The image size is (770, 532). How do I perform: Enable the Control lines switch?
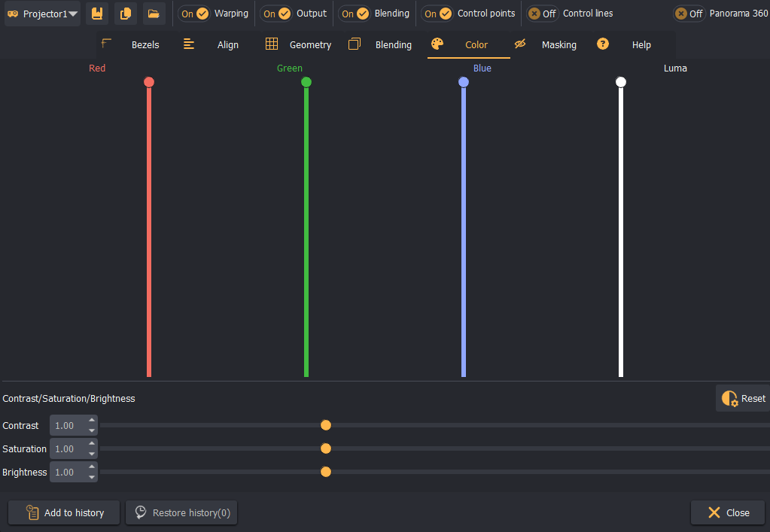[543, 14]
